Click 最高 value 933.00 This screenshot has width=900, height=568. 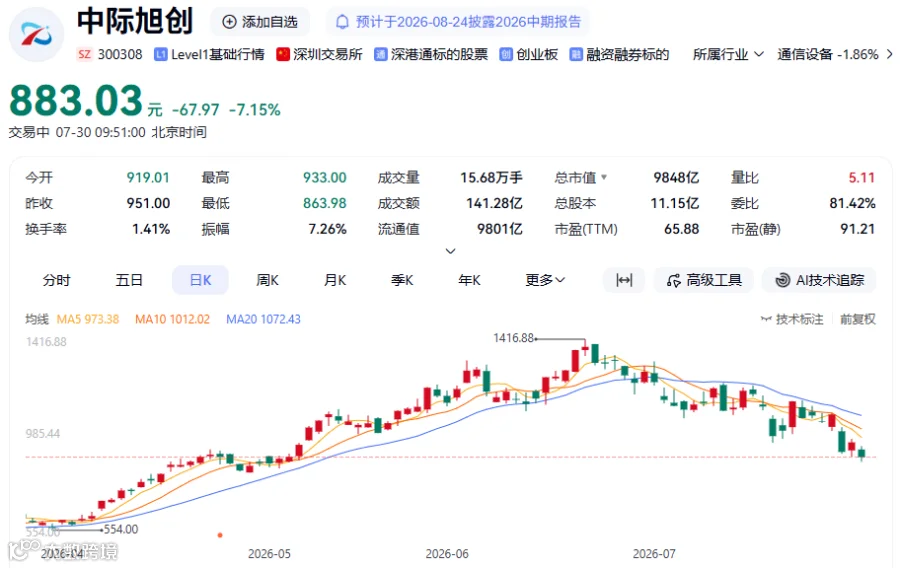click(325, 178)
